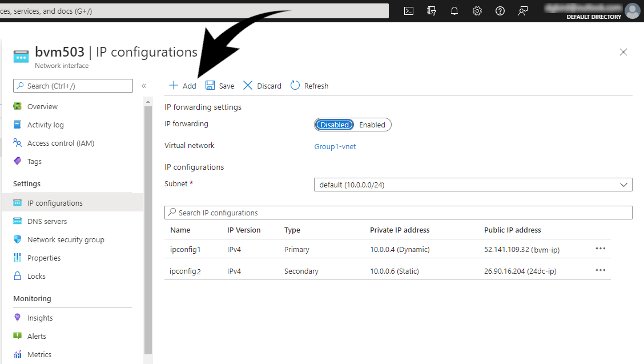The width and height of the screenshot is (644, 364).
Task: Open the notifications bell icon
Action: pos(454,10)
